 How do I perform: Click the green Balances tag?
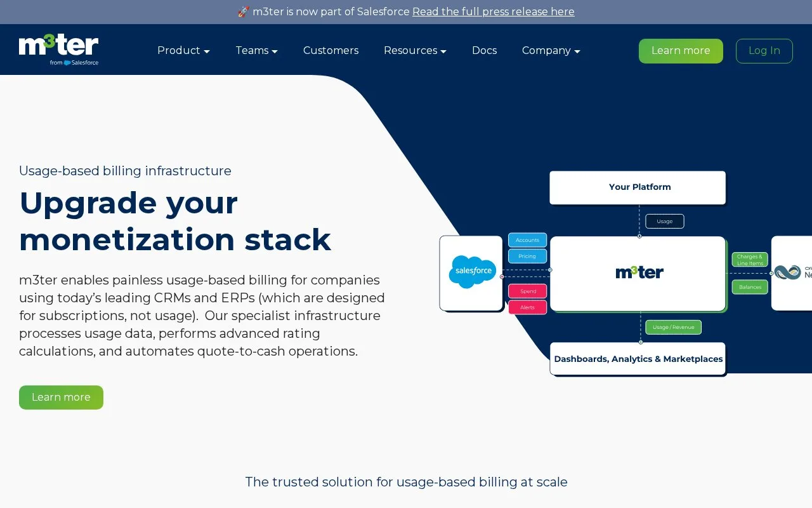click(750, 287)
